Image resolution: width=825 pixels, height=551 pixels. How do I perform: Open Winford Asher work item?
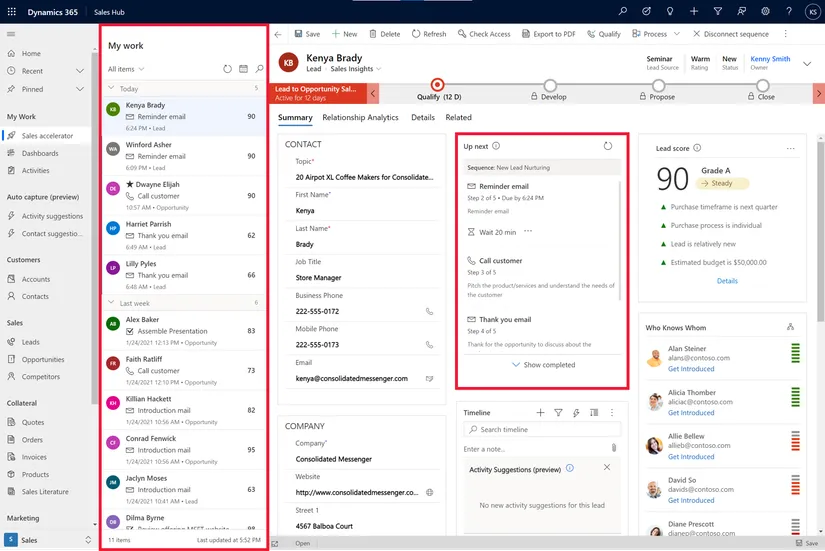click(x=184, y=156)
